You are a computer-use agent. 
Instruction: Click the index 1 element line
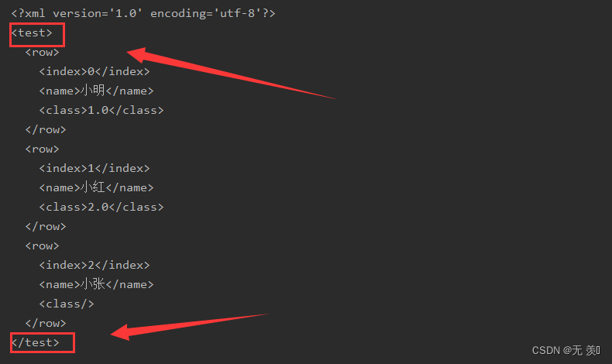pyautogui.click(x=94, y=168)
